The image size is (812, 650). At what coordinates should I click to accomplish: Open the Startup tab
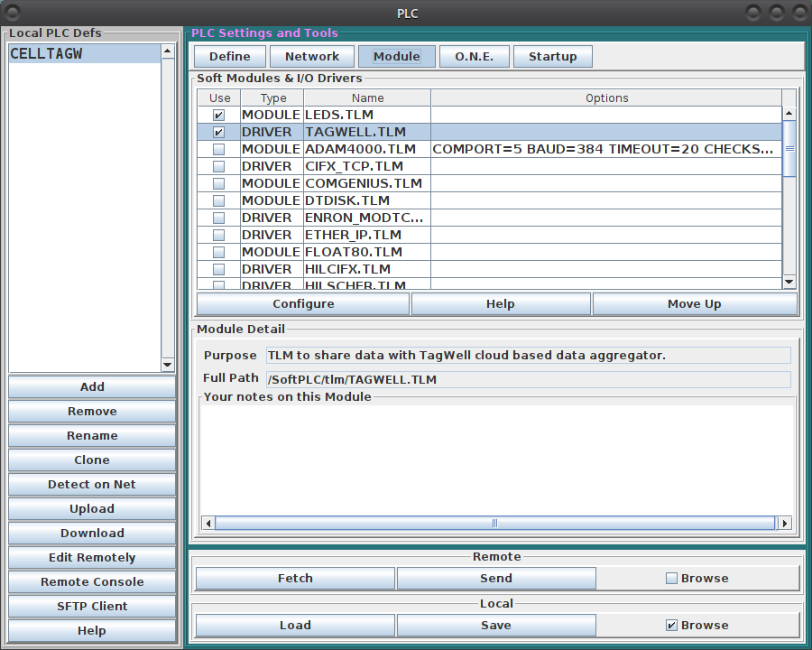pos(552,57)
